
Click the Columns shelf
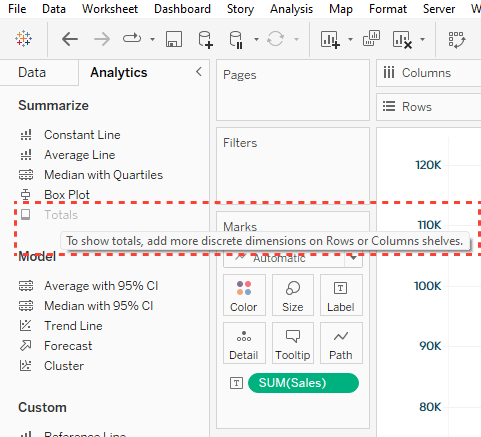[429, 73]
